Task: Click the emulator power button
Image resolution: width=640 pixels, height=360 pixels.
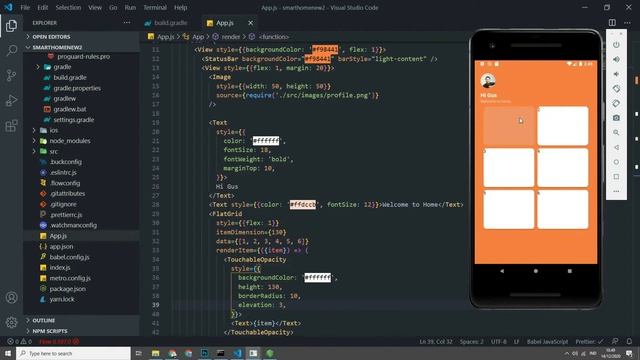Action: coord(616,44)
